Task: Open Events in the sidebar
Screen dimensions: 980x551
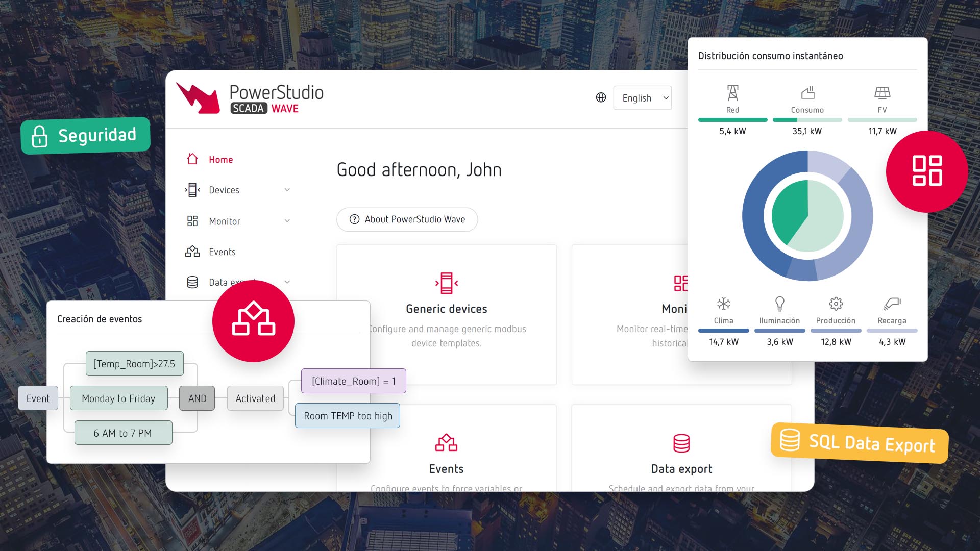Action: (x=222, y=252)
